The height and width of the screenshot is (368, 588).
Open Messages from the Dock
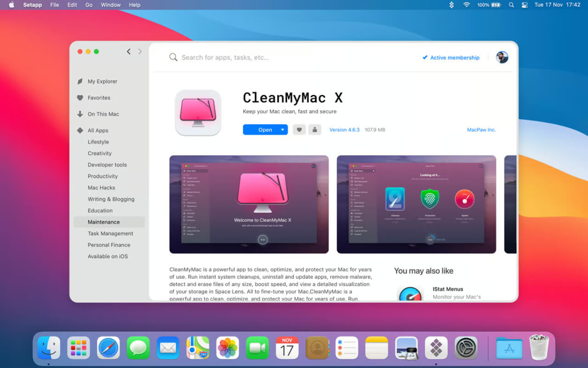pos(138,348)
